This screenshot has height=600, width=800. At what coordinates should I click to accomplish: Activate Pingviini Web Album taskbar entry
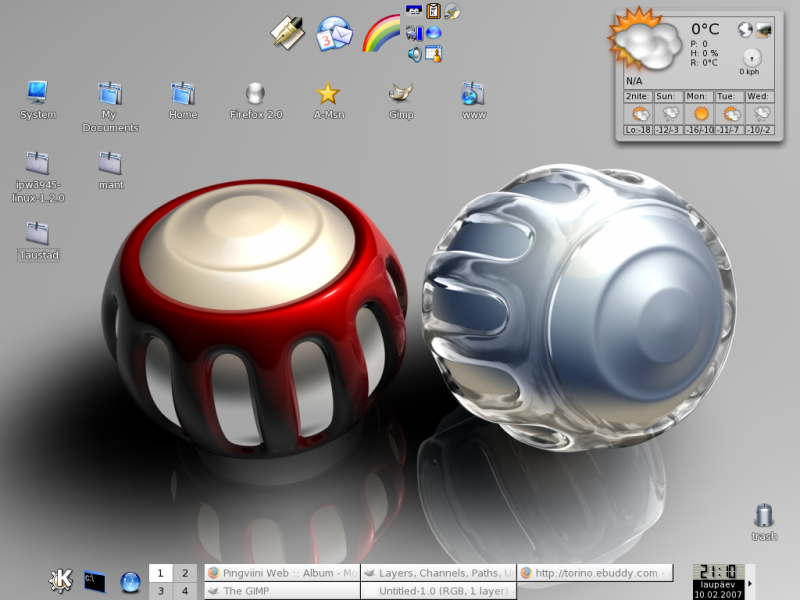[x=282, y=573]
